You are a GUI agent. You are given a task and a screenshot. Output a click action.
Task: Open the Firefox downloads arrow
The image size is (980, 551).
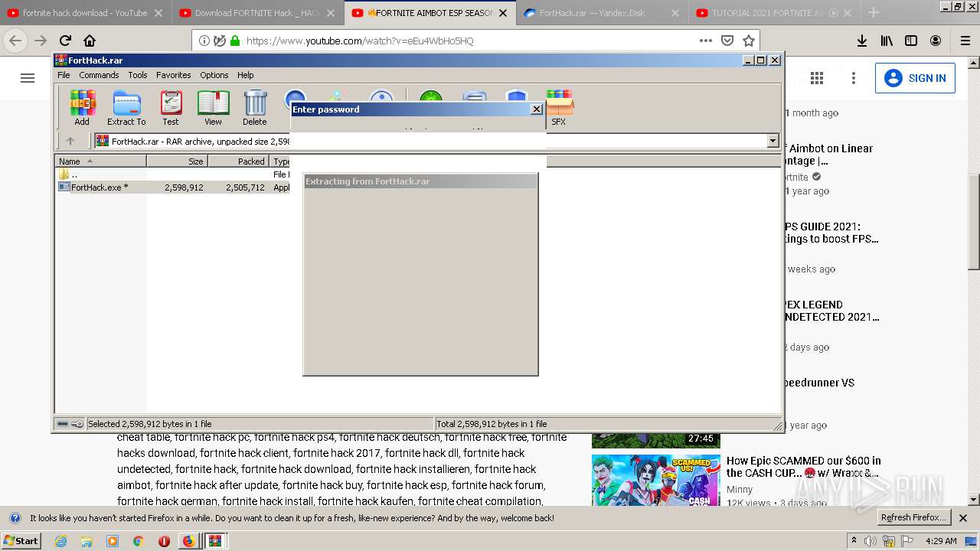tap(862, 41)
